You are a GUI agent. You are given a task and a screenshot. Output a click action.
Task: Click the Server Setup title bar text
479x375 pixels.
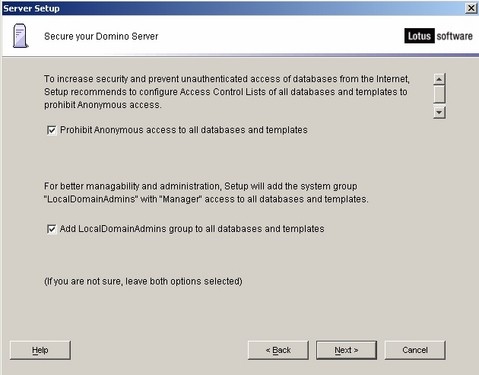click(x=31, y=8)
